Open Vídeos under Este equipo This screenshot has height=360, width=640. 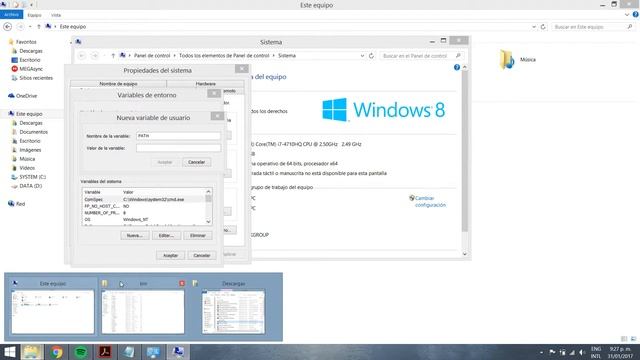tap(27, 168)
